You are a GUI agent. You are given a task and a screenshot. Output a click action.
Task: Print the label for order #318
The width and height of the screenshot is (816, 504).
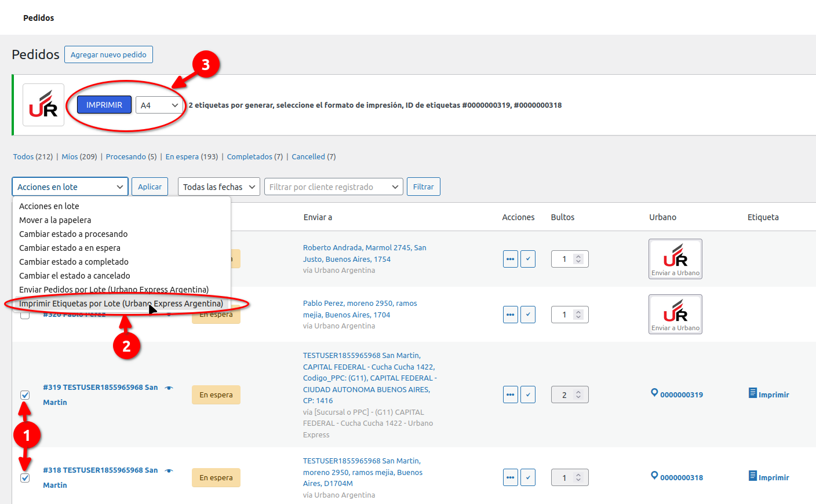click(768, 477)
